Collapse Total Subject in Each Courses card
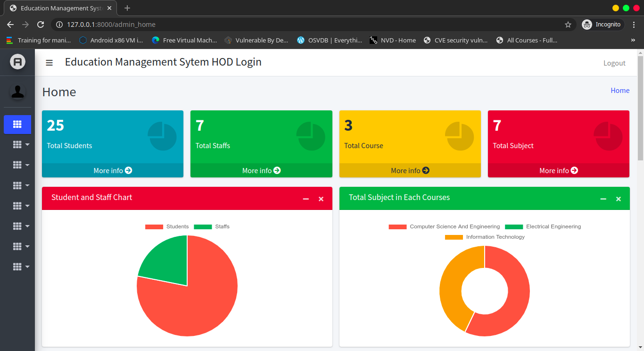 pyautogui.click(x=603, y=199)
